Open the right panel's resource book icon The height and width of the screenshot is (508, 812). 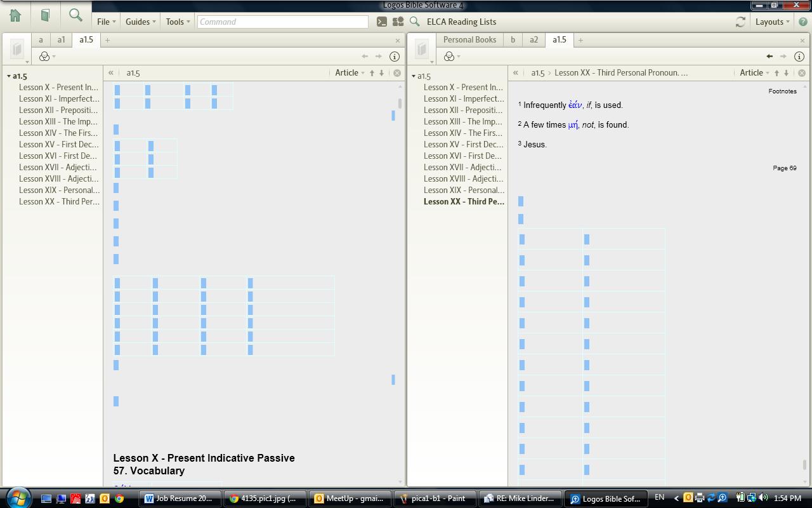tap(422, 49)
